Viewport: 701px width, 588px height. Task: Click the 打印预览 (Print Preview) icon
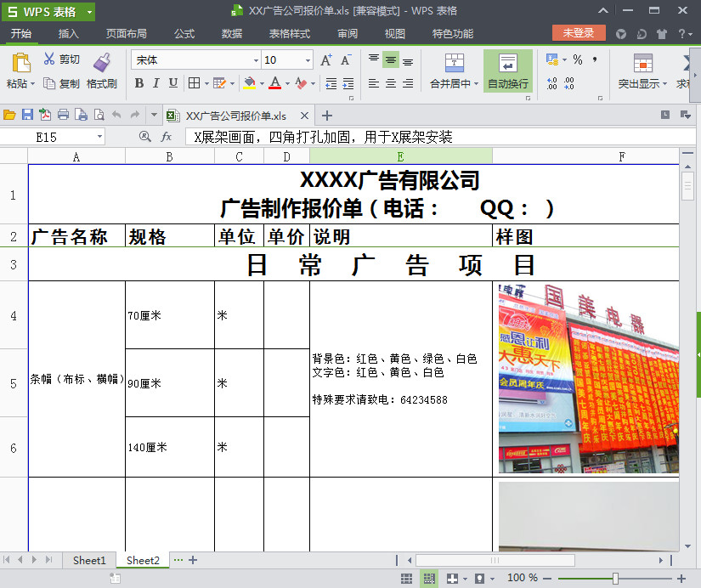point(99,113)
